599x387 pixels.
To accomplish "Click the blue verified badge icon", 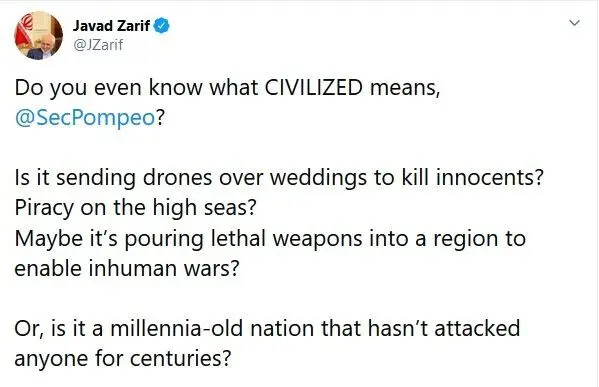I will (x=162, y=26).
